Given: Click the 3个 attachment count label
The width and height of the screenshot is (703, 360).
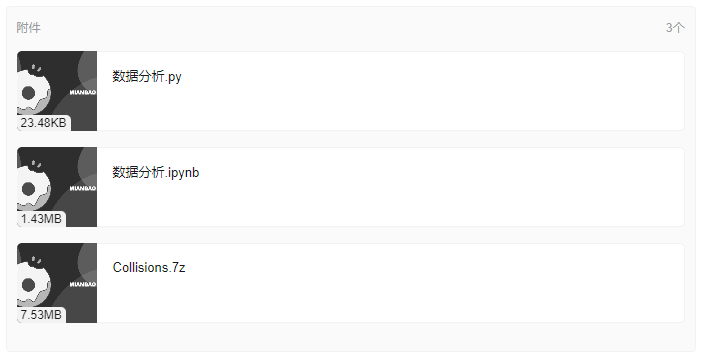Looking at the screenshot, I should [x=675, y=28].
